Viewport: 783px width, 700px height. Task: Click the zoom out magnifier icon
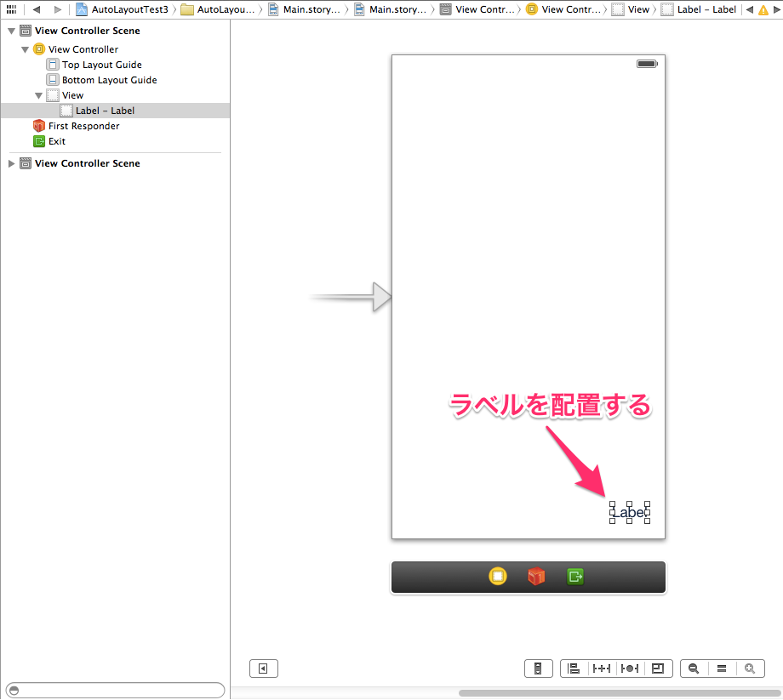[x=693, y=669]
